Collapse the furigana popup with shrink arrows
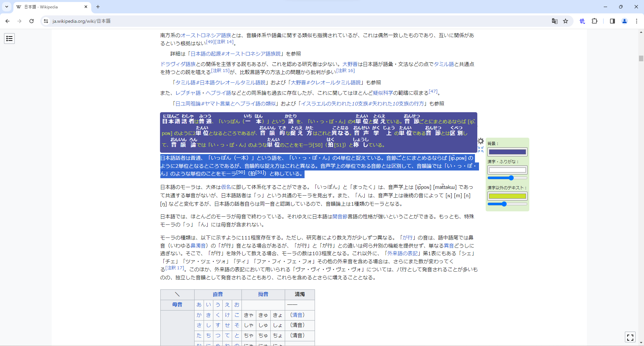 (x=481, y=149)
